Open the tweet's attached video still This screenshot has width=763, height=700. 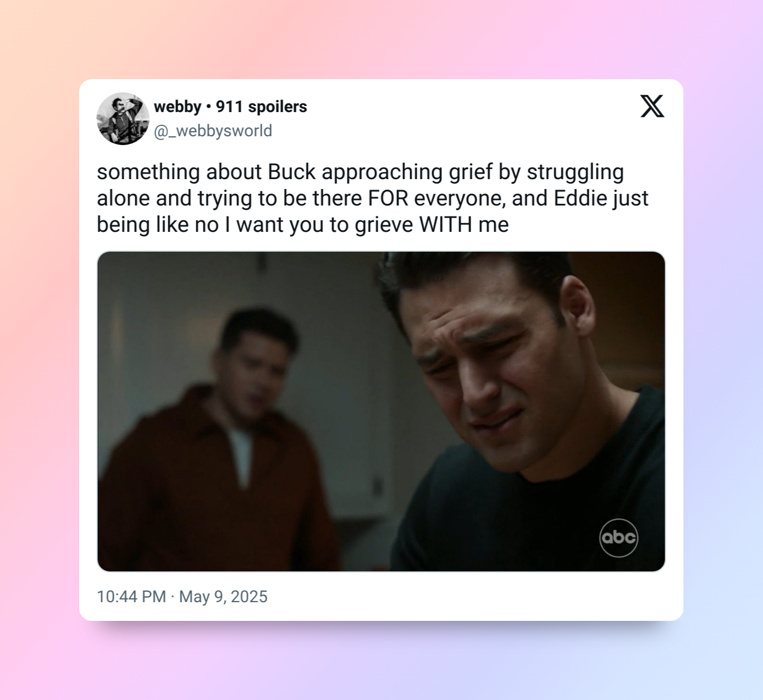[381, 412]
